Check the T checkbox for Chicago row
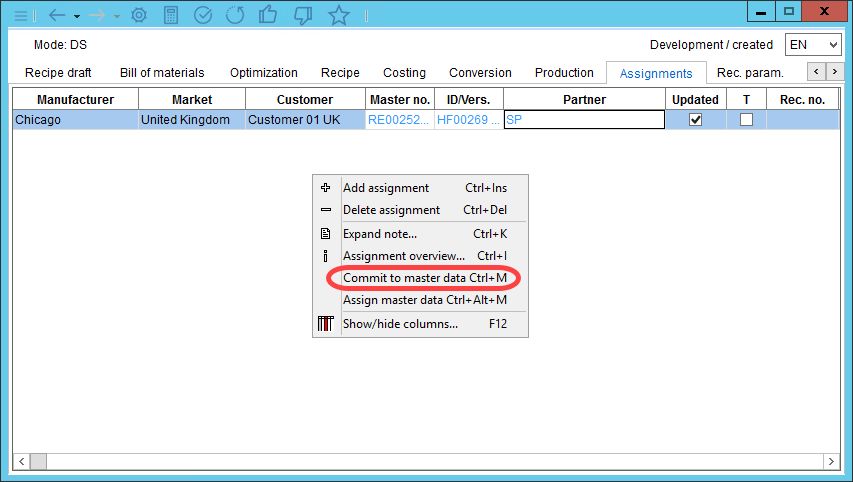This screenshot has height=482, width=853. 746,120
